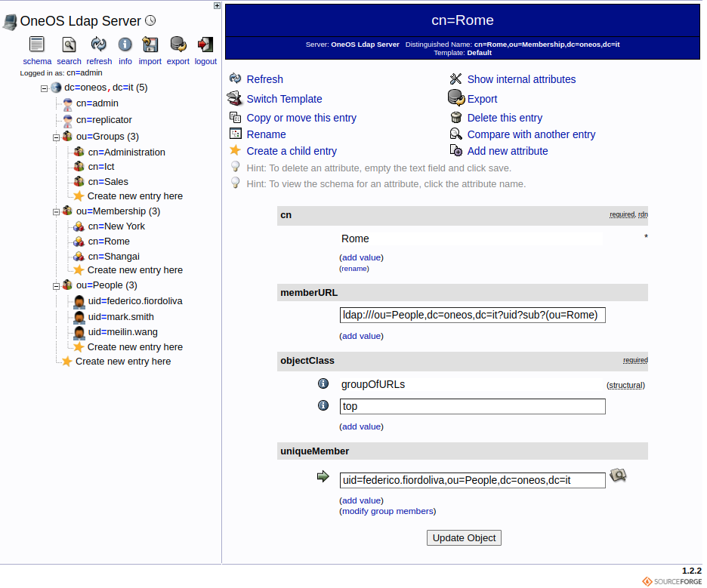Collapse the dc=oneos,dc=it root node
This screenshot has height=588, width=707.
click(x=44, y=89)
